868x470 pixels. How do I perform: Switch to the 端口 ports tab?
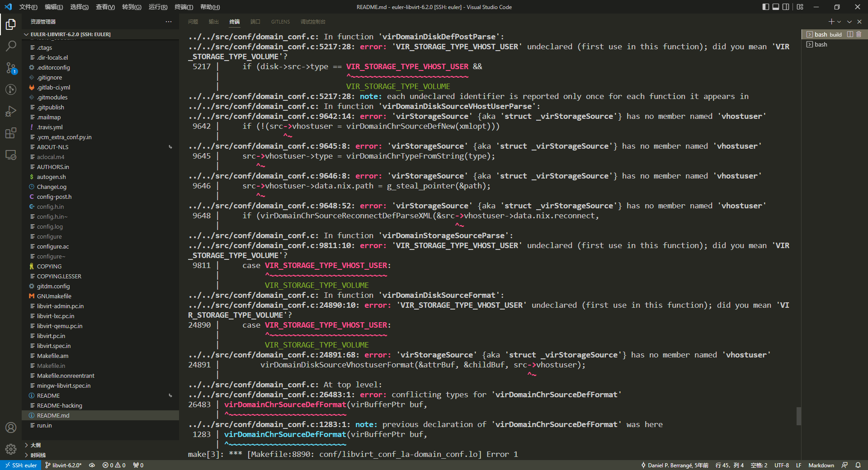pos(255,22)
